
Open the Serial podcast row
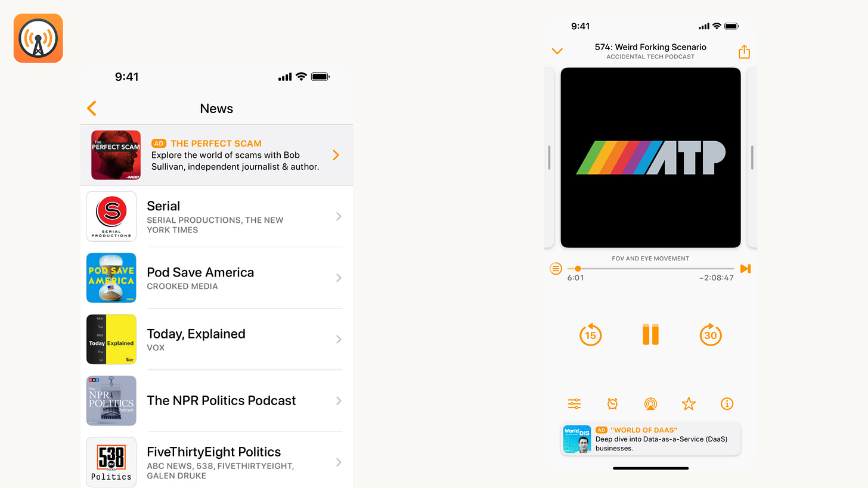[216, 216]
